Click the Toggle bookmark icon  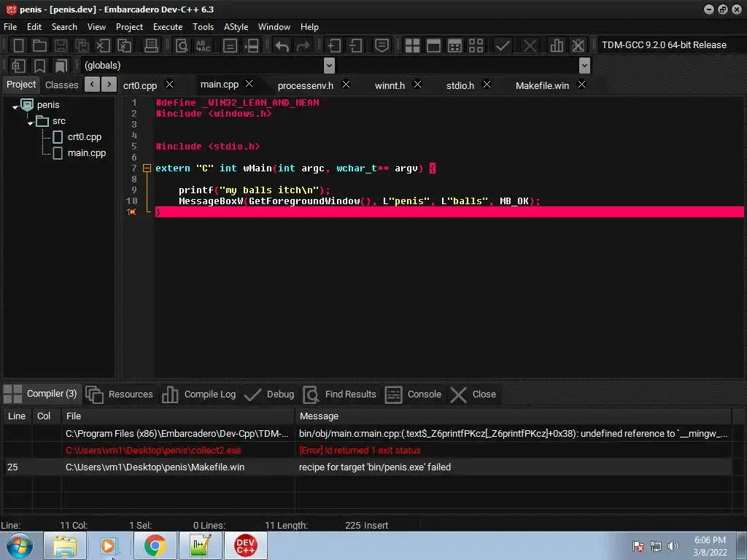(39, 66)
